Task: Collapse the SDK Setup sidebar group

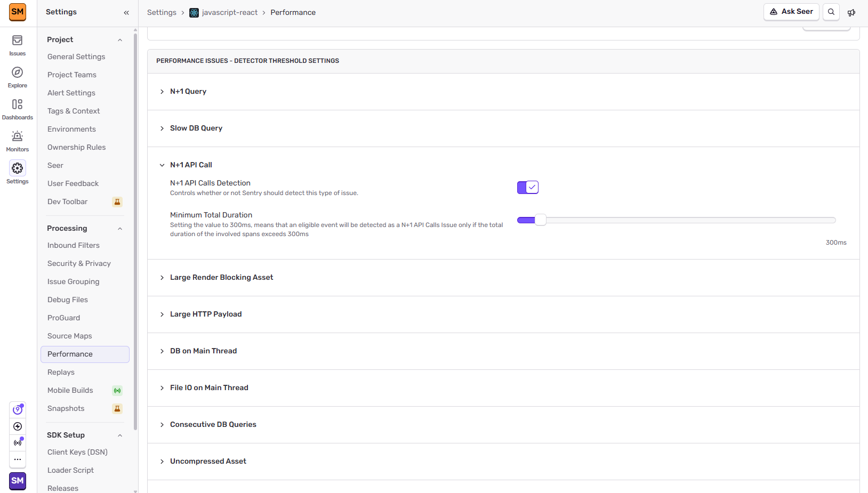Action: (x=120, y=435)
